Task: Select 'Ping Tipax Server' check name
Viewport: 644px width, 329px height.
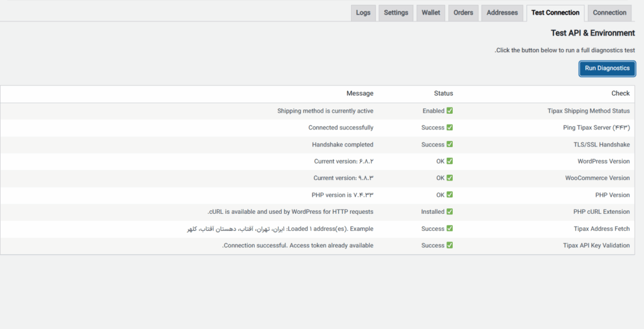Action: click(596, 128)
